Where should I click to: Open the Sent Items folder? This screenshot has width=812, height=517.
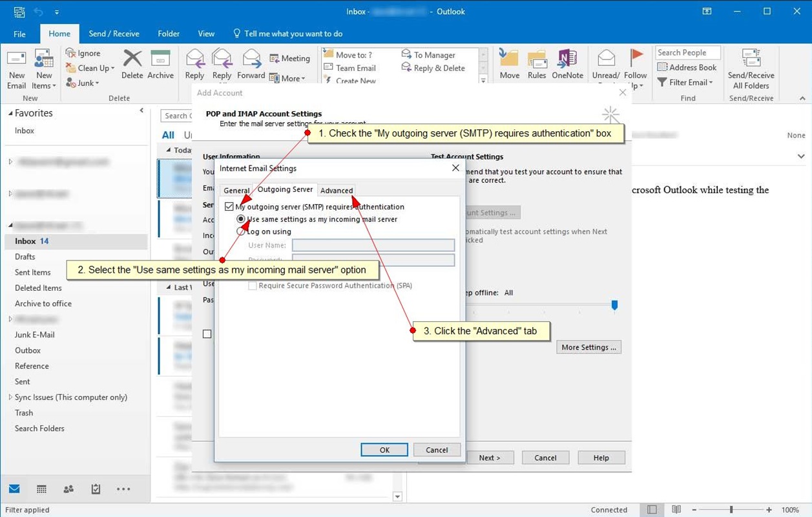pyautogui.click(x=33, y=272)
